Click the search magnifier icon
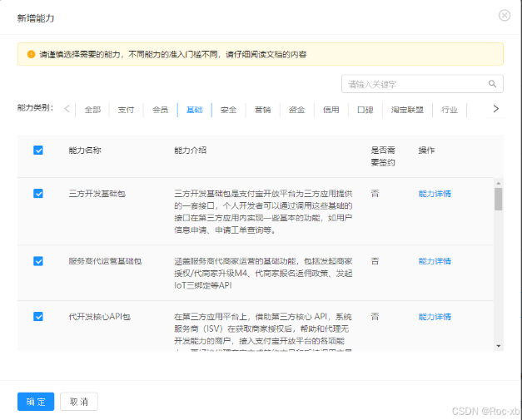Viewport: 522px width, 420px height. pos(492,84)
